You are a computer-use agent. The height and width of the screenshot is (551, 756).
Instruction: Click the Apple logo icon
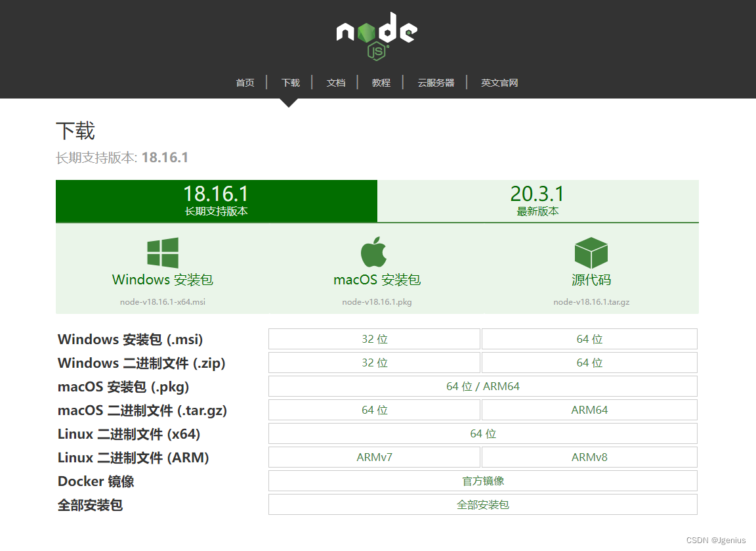click(373, 252)
